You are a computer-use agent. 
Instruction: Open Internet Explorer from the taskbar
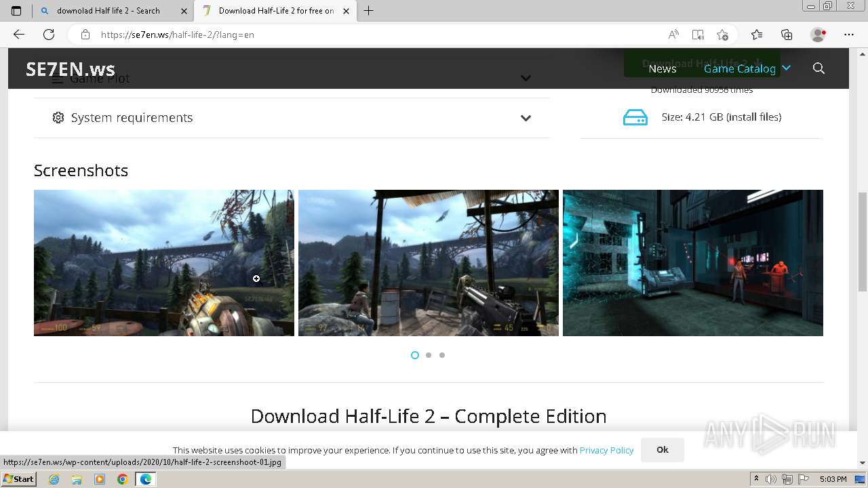point(54,479)
